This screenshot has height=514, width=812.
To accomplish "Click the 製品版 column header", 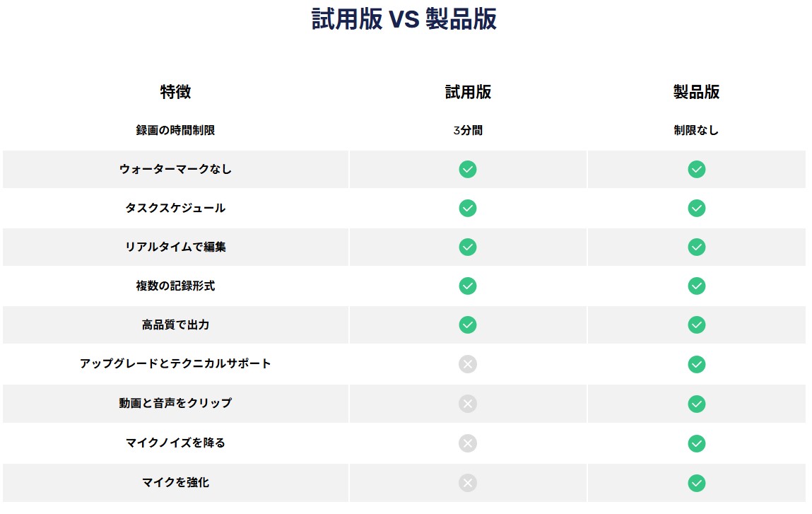I will [x=696, y=92].
